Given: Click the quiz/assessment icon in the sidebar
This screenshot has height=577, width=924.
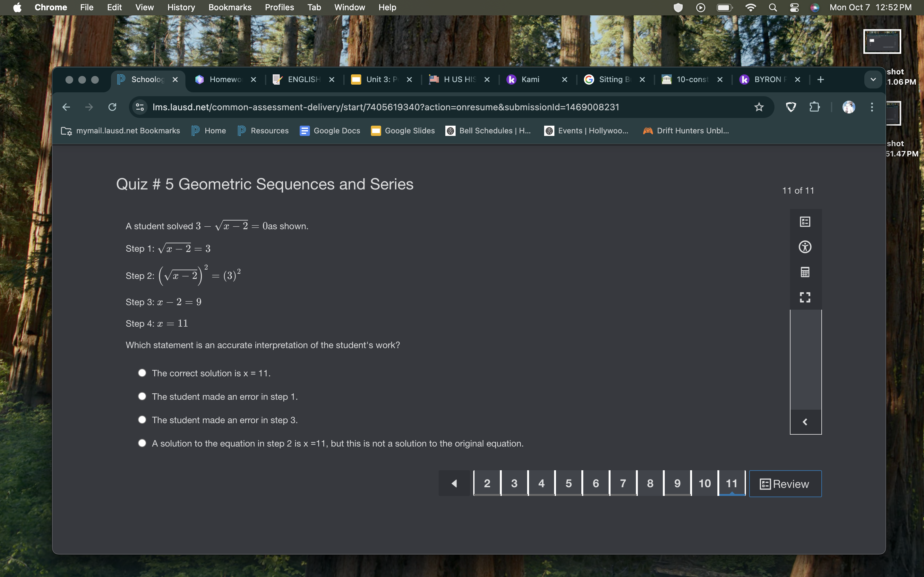Looking at the screenshot, I should 805,222.
